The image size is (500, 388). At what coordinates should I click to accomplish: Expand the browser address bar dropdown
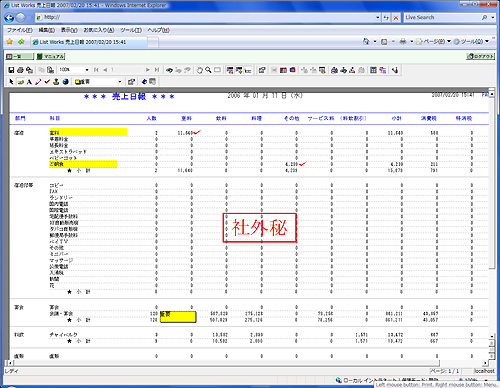point(378,17)
